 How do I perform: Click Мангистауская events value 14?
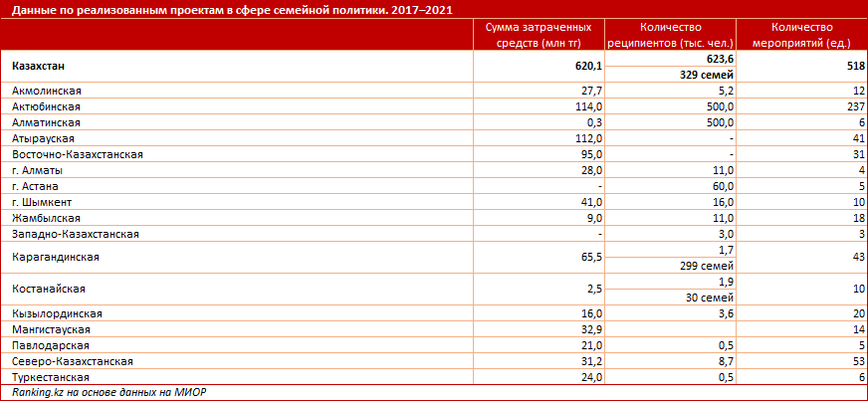(x=860, y=329)
